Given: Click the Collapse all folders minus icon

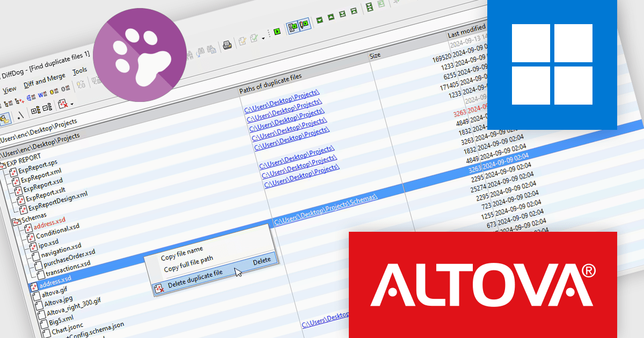Looking at the screenshot, I should tap(47, 107).
